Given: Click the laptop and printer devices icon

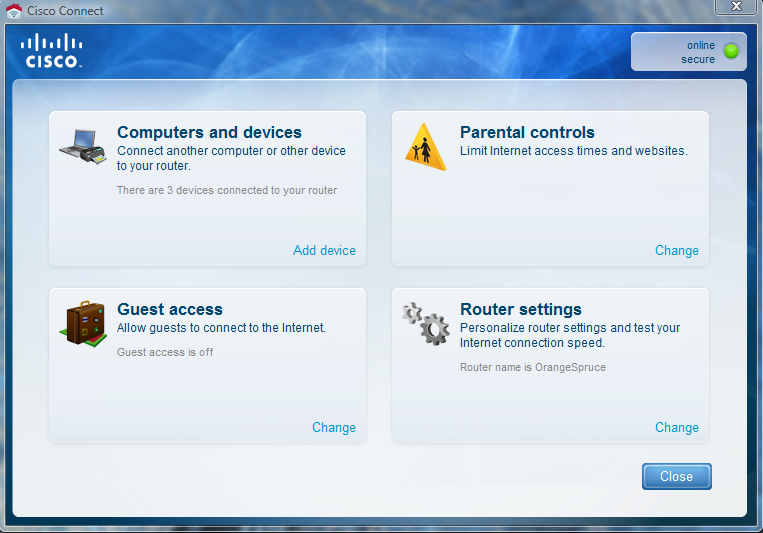Looking at the screenshot, I should [x=83, y=147].
